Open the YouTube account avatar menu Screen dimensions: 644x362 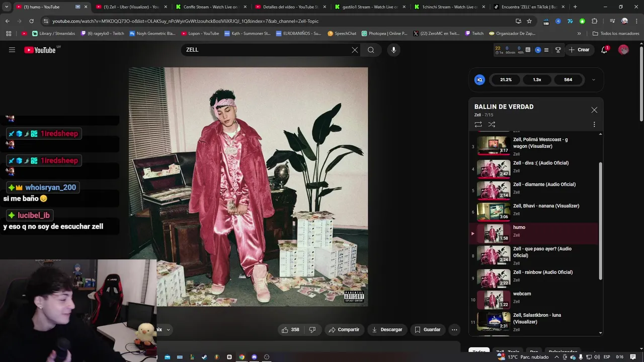(x=623, y=50)
